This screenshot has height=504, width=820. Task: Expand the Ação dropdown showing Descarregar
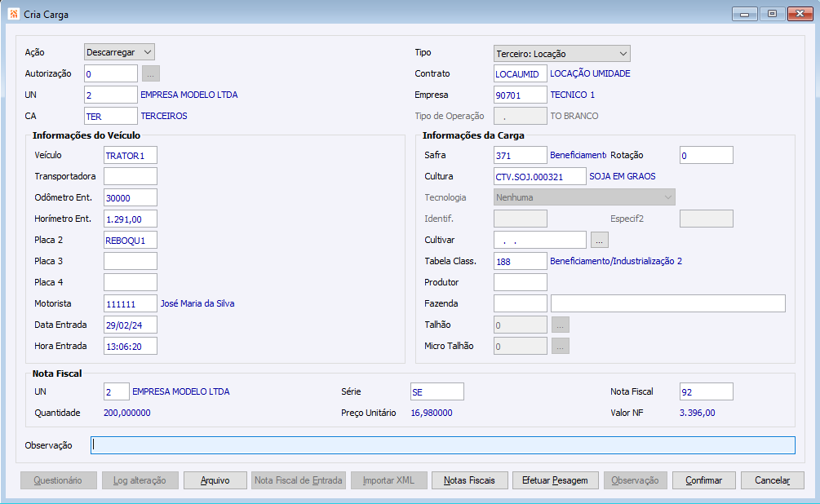click(x=119, y=52)
